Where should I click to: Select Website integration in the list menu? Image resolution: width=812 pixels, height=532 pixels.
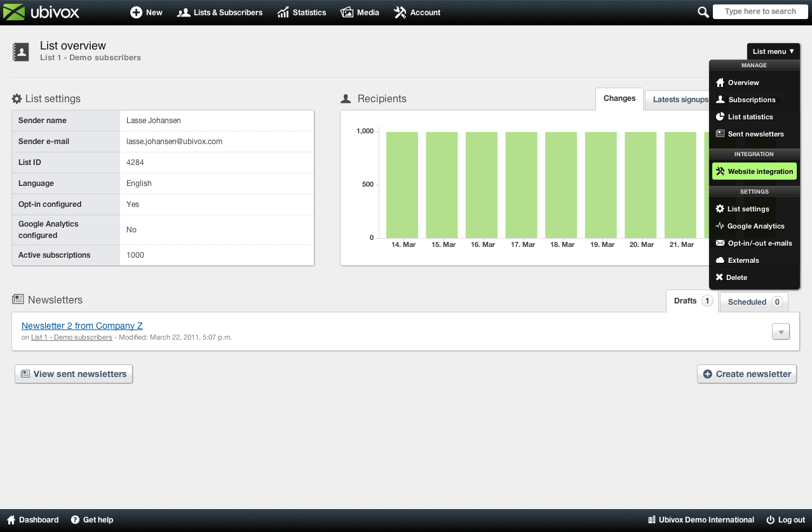click(754, 171)
